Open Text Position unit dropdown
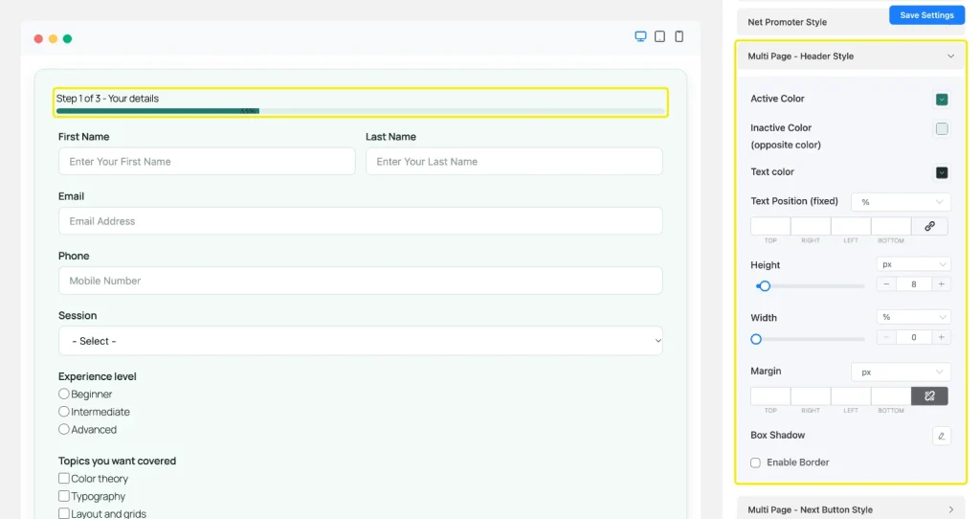980x519 pixels. pos(901,202)
